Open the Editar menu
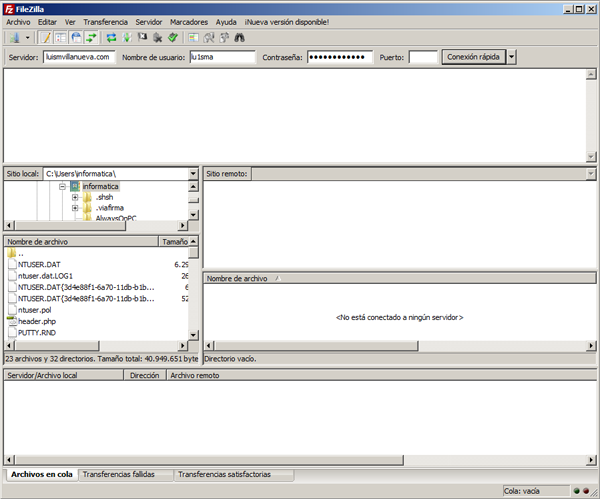 click(47, 22)
